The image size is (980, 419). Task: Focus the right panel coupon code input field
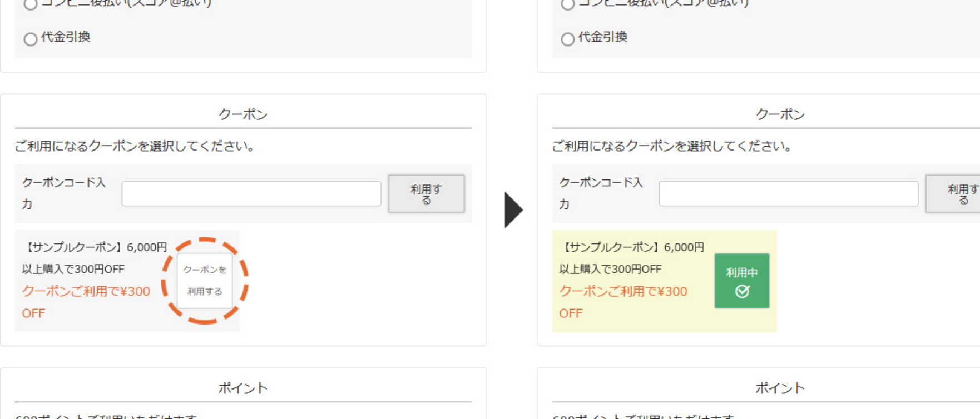[x=788, y=194]
